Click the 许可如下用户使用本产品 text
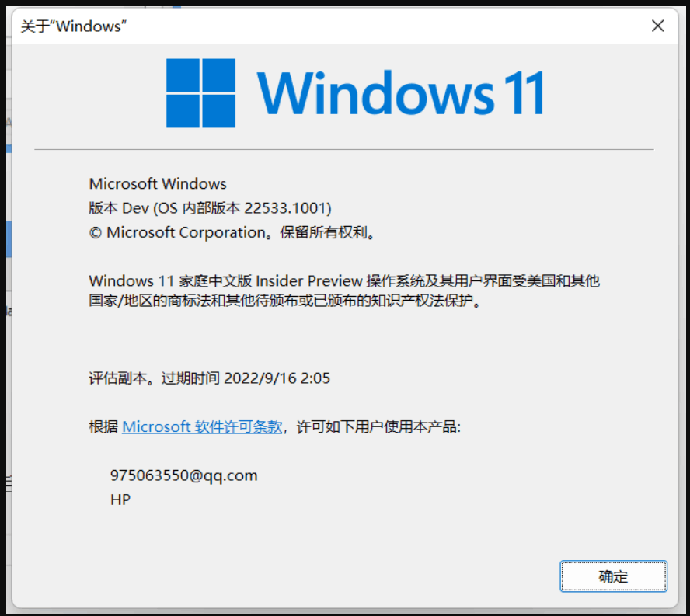The width and height of the screenshot is (690, 616). pos(378,426)
